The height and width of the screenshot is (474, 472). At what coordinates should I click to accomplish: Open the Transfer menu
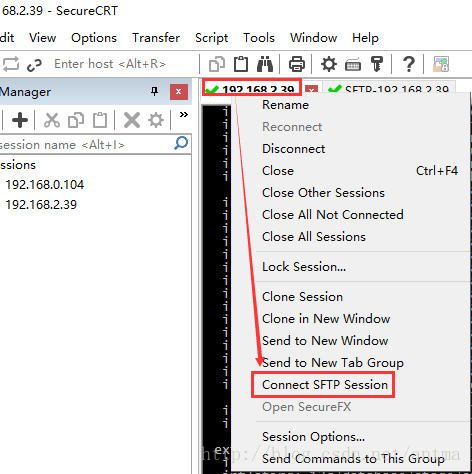click(x=156, y=38)
